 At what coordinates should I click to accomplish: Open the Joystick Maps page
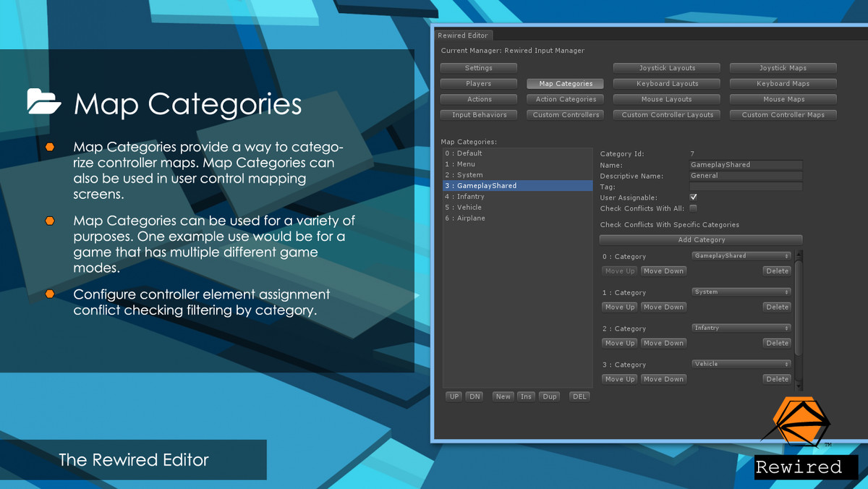tap(783, 68)
